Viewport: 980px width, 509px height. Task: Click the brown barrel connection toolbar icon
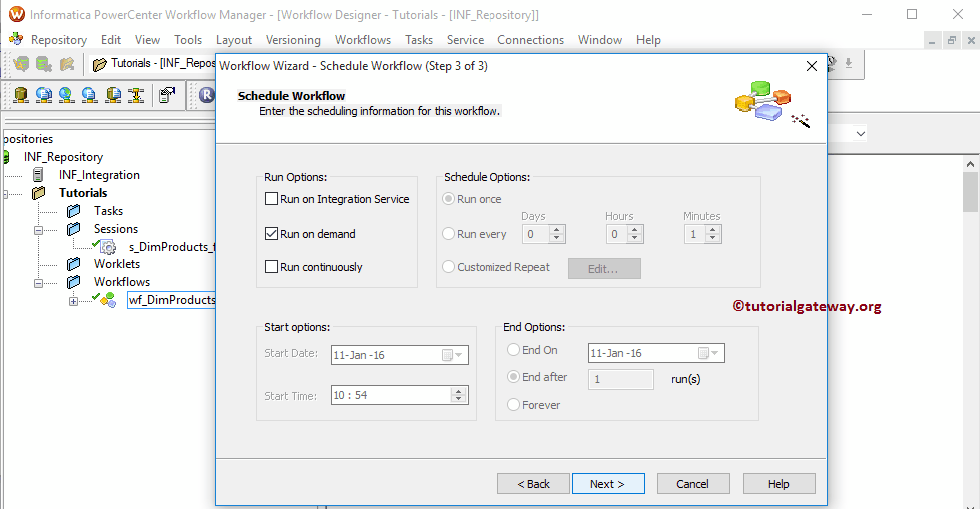pyautogui.click(x=21, y=94)
